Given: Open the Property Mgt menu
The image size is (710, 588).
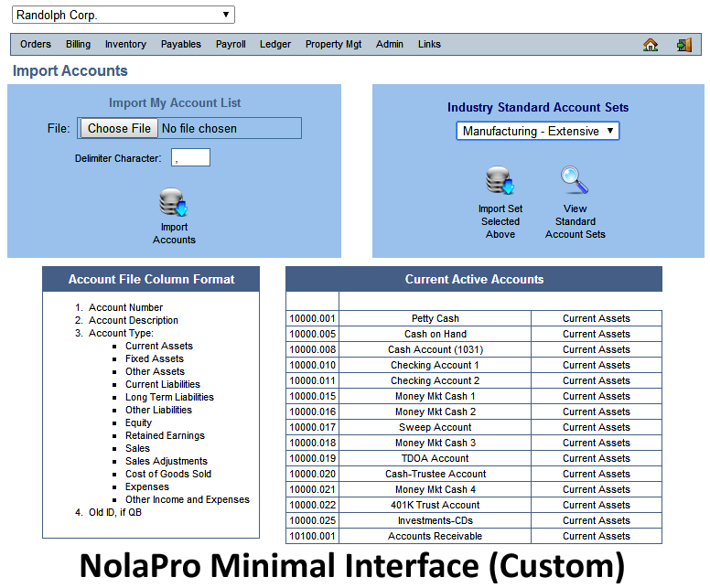Looking at the screenshot, I should [333, 44].
